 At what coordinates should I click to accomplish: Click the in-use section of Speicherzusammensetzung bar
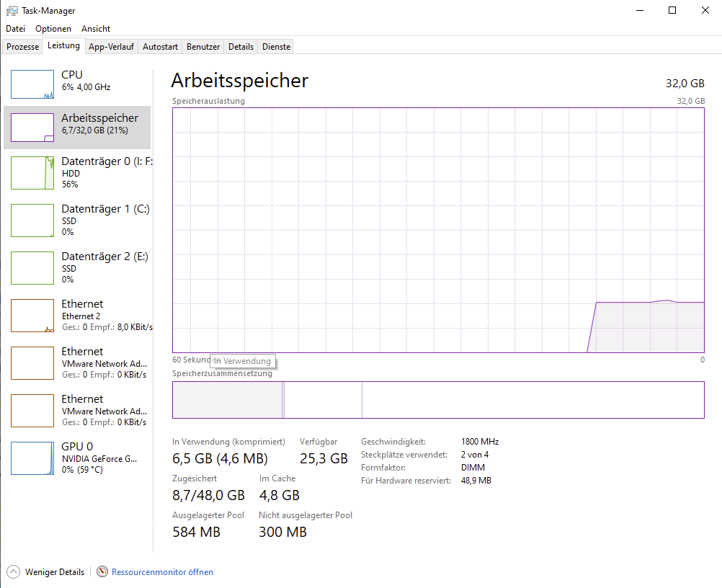[x=228, y=400]
